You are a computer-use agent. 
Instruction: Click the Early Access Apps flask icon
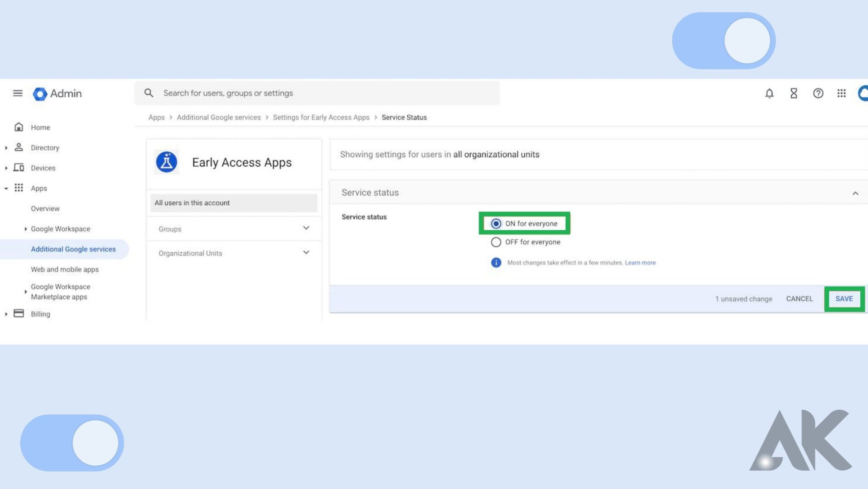167,162
